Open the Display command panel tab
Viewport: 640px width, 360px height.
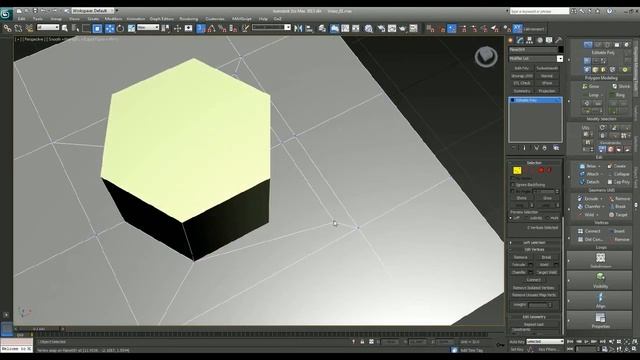pos(549,40)
